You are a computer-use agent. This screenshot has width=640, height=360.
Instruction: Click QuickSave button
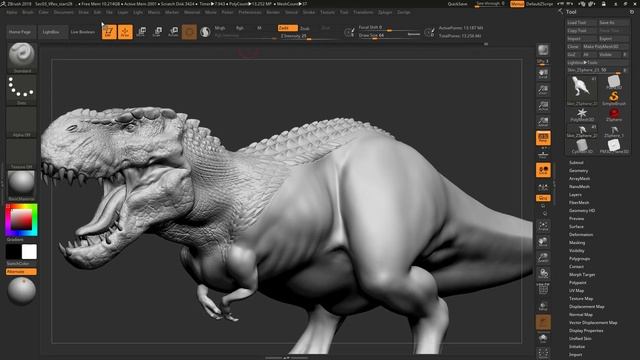458,4
